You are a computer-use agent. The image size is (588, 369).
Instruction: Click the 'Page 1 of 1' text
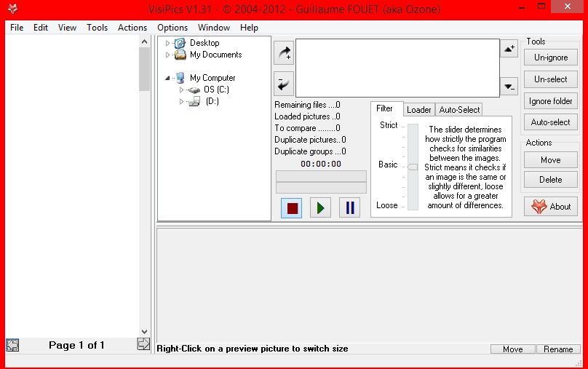point(76,345)
